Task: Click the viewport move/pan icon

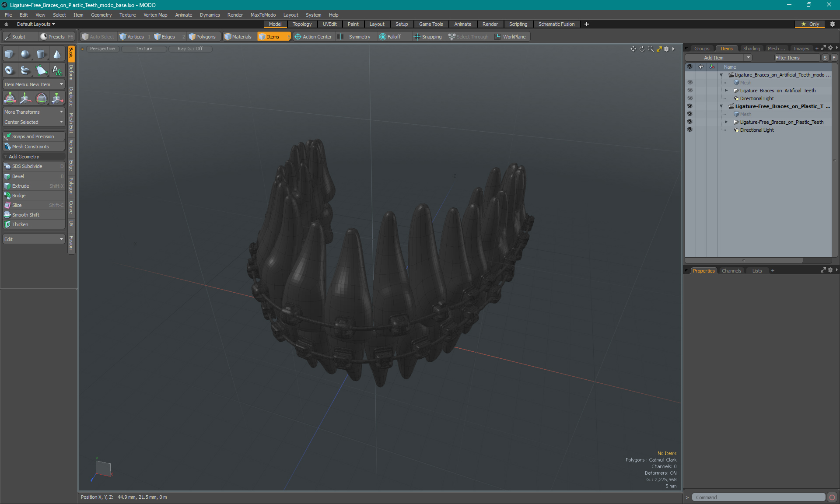Action: pos(633,49)
